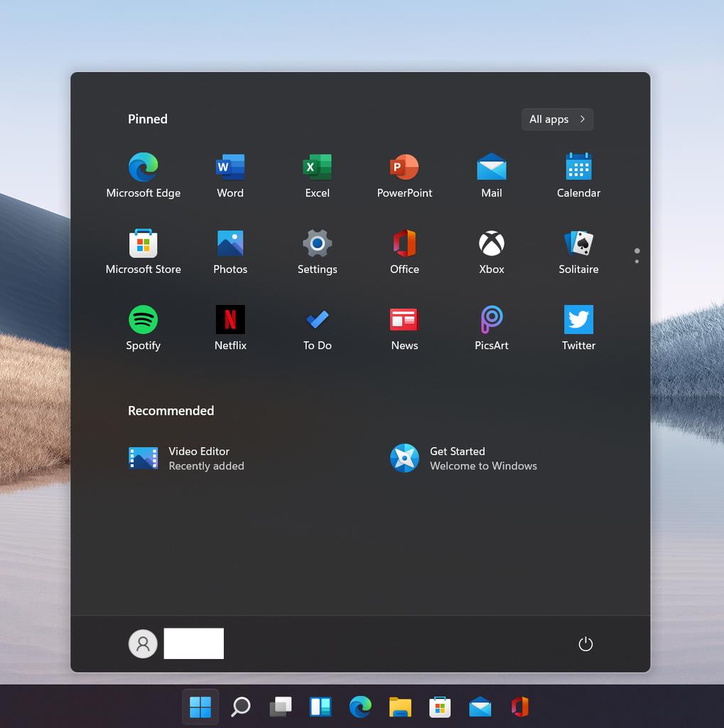Expand the All apps list
Screen dimensions: 724x728
[x=557, y=119]
